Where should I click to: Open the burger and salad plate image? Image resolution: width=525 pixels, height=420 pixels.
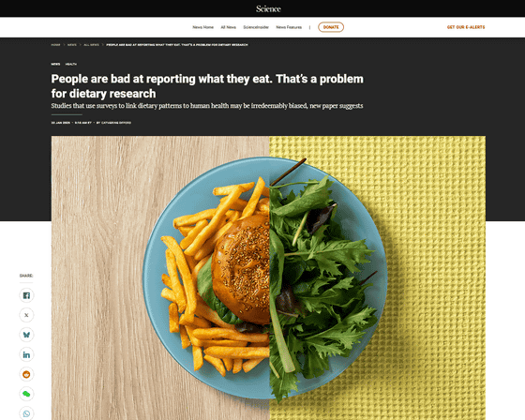pos(268,278)
